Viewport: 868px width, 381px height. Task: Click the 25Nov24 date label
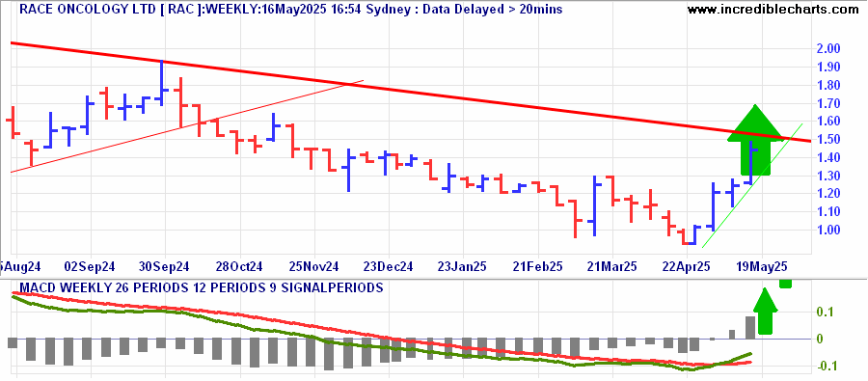pos(313,266)
